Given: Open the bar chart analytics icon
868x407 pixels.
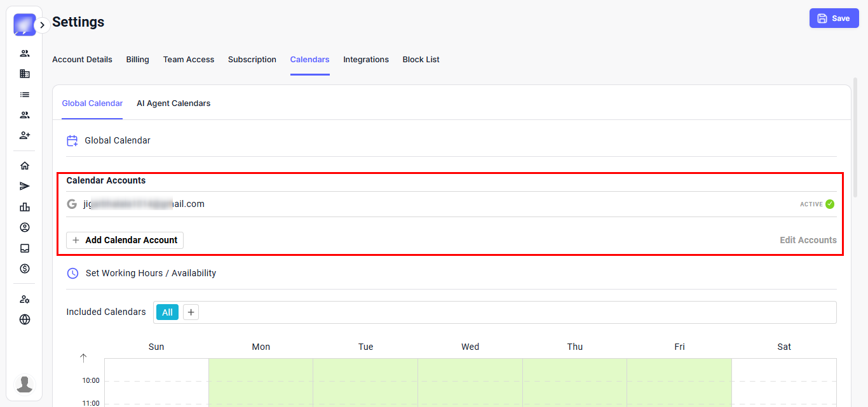Looking at the screenshot, I should pos(25,207).
